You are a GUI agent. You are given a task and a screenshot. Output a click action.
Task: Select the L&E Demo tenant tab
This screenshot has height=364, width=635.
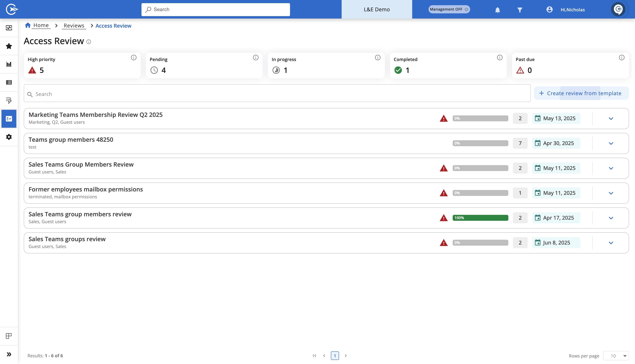pyautogui.click(x=377, y=9)
